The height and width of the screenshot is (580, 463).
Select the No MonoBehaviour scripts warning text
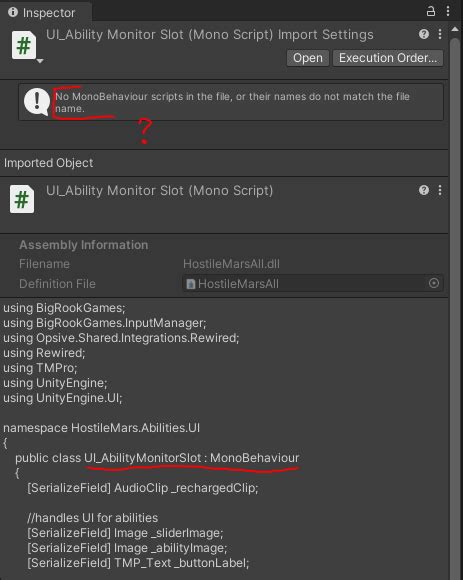coord(232,102)
